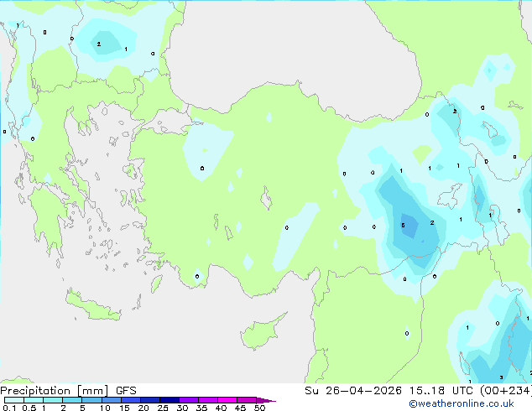Click the 'Su 26-04-2026' date text
The height and width of the screenshot is (411, 532).
(353, 391)
